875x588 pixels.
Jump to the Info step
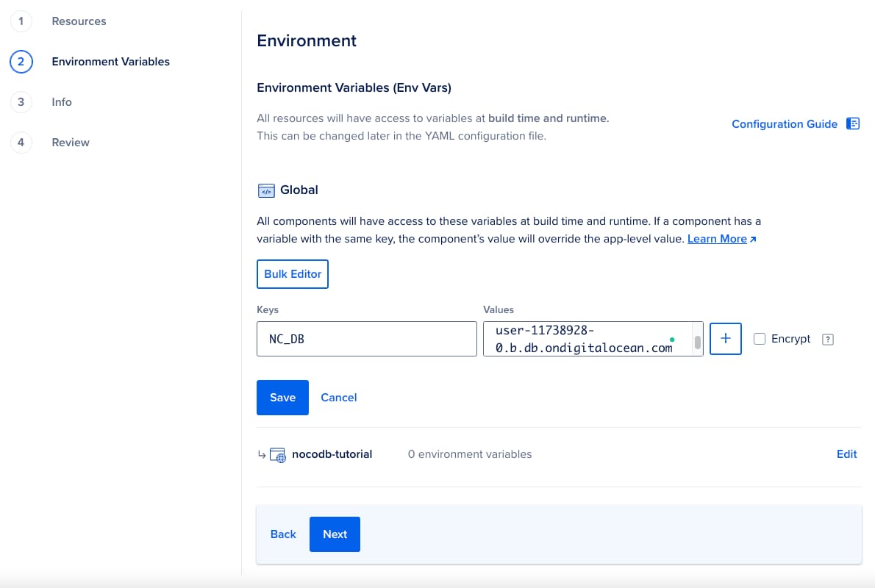click(61, 102)
